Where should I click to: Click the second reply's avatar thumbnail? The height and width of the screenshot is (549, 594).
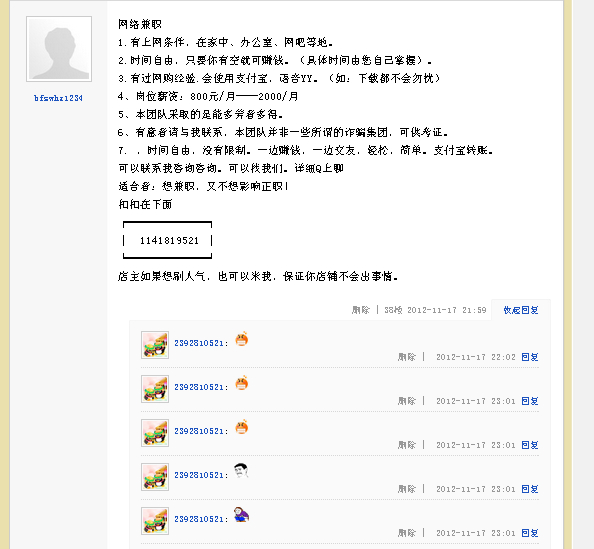click(155, 389)
